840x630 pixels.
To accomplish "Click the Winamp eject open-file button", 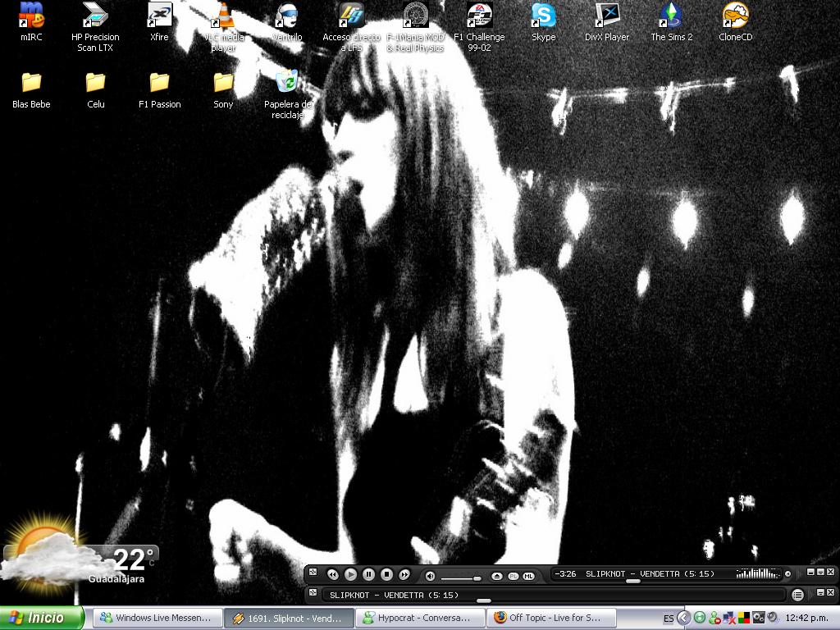I will [x=496, y=576].
